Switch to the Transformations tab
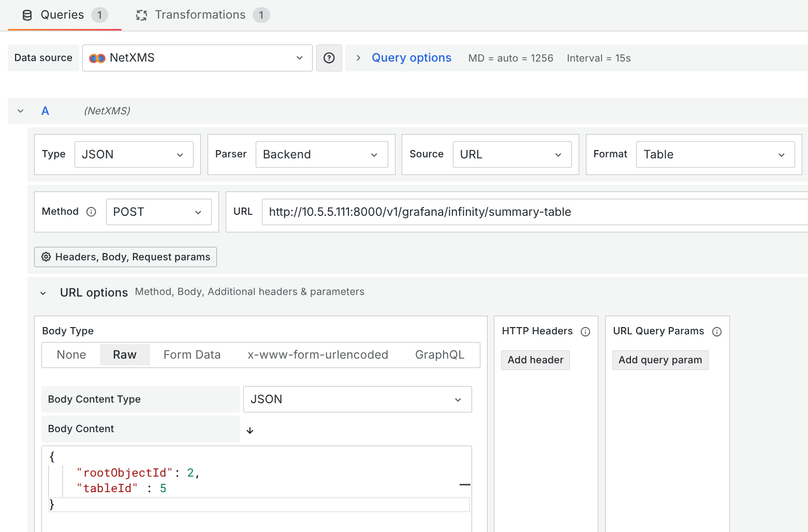Viewport: 808px width, 532px height. 201,14
